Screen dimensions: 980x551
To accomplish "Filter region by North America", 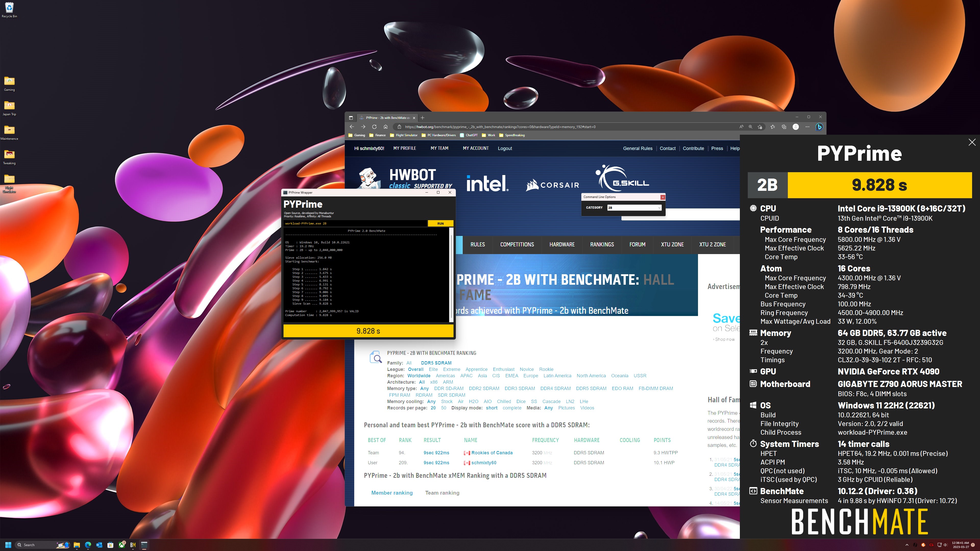I will point(591,376).
